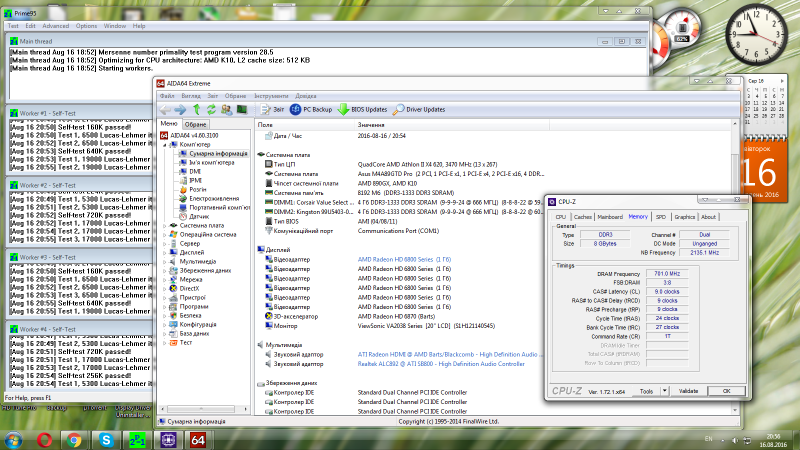The image size is (800, 450).
Task: Collapse the Комп'ютер tree node
Action: pos(166,144)
